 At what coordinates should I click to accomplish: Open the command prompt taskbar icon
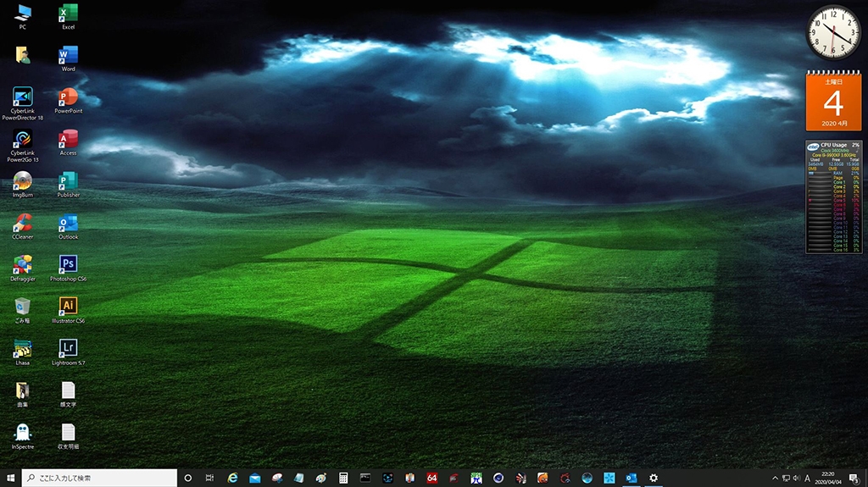tap(365, 478)
